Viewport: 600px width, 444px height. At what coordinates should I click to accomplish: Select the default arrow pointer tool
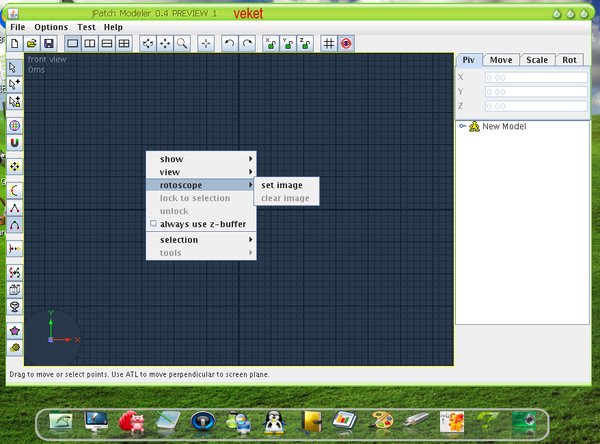click(14, 67)
